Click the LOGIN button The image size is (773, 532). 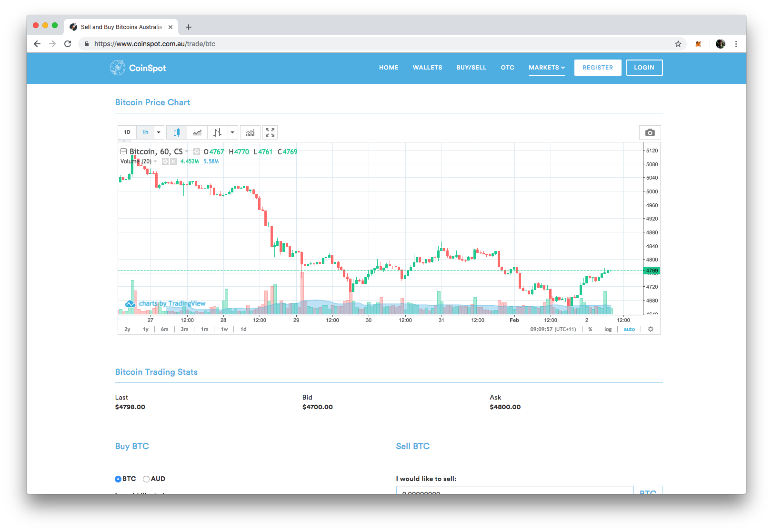(x=644, y=68)
